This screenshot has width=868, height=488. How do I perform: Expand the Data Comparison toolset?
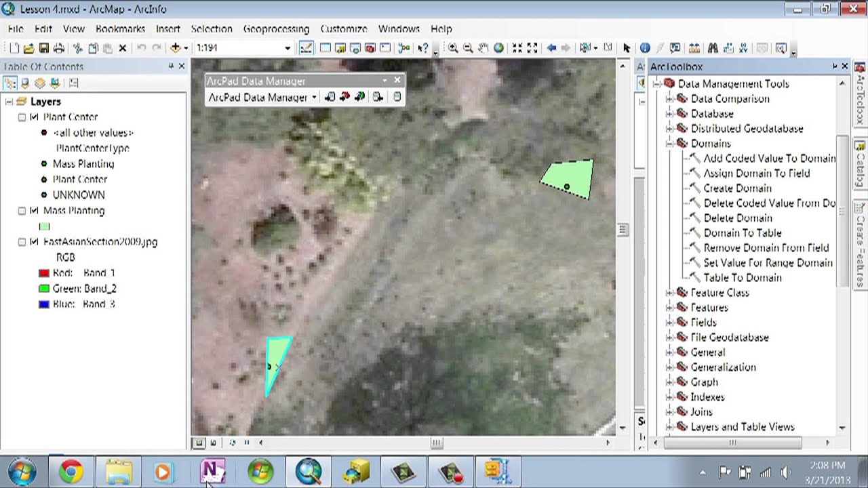click(x=669, y=99)
